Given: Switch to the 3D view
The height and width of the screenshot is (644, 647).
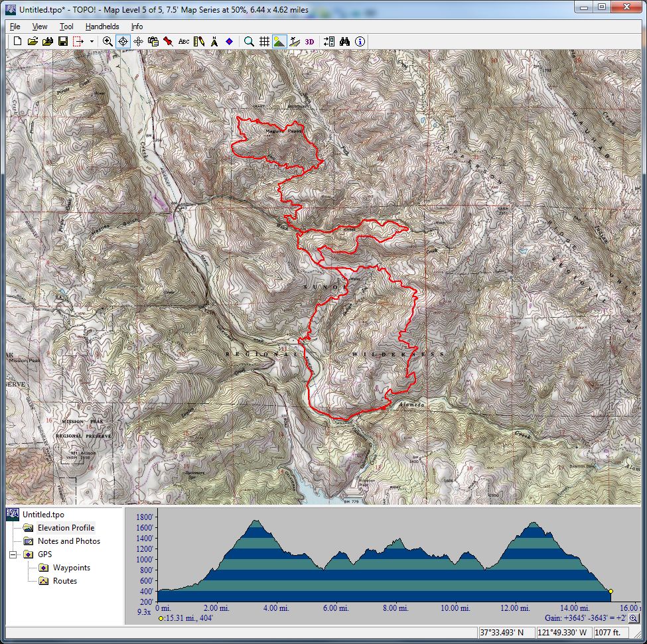Looking at the screenshot, I should click(x=309, y=41).
